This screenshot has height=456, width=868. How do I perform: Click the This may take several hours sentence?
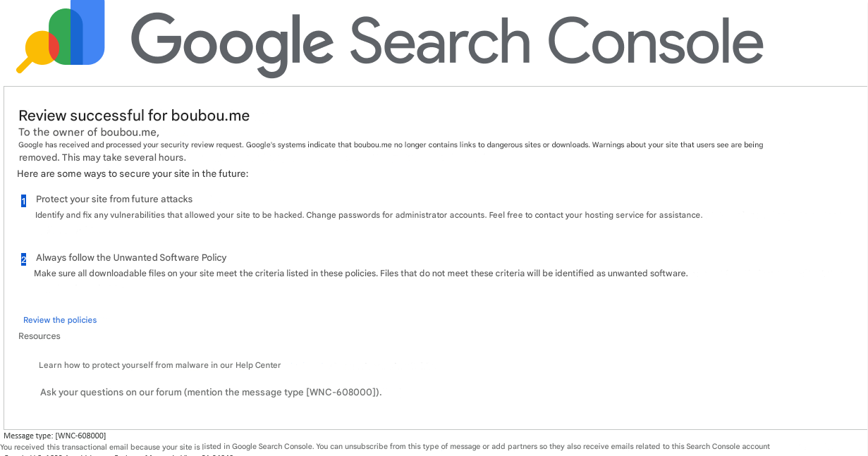124,158
